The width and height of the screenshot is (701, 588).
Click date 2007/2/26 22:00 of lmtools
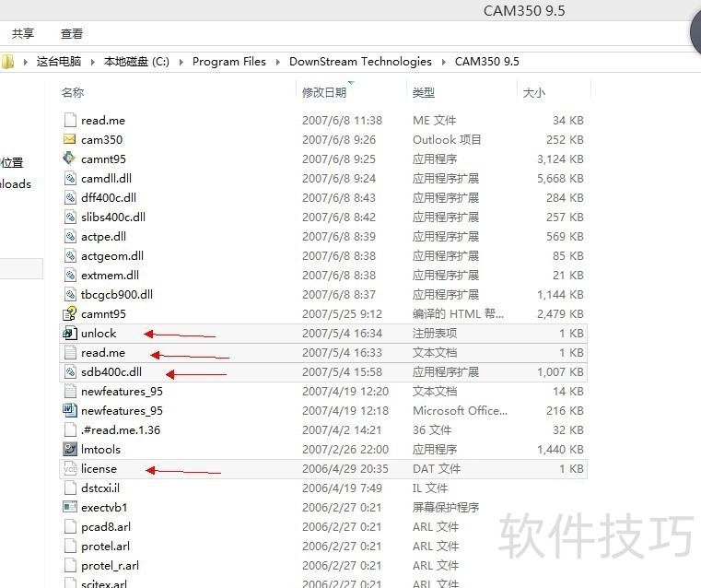point(345,450)
